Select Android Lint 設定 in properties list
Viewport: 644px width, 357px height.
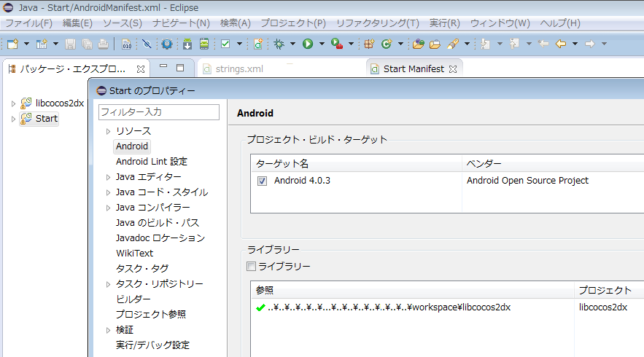point(152,162)
